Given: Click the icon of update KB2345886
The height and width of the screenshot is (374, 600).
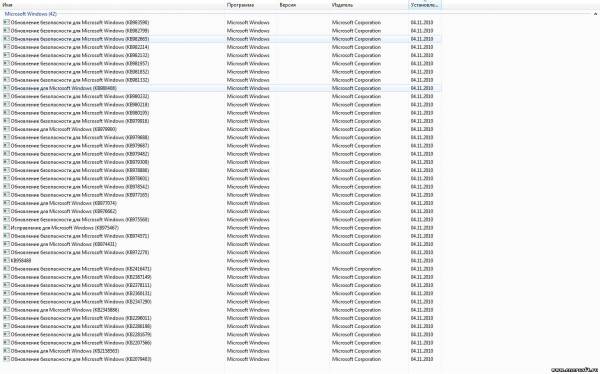Looking at the screenshot, I should click(6, 310).
